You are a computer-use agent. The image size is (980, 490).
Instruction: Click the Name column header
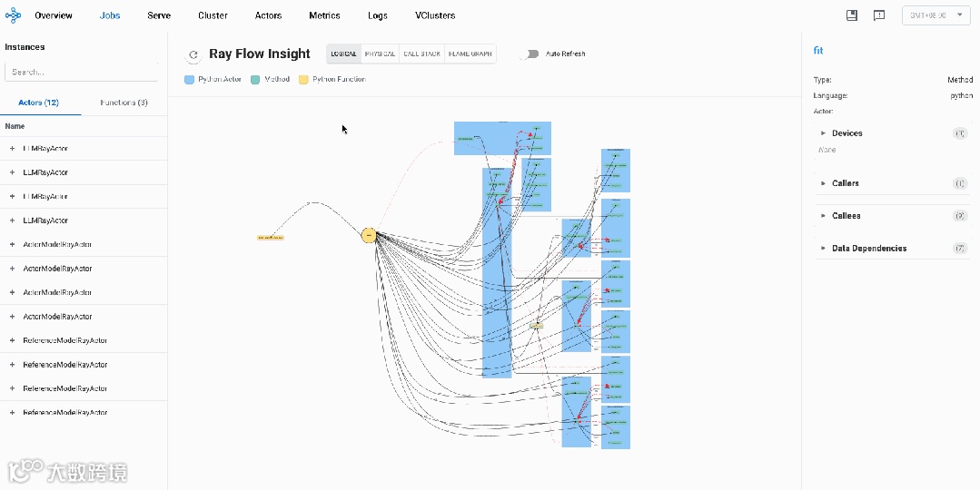[15, 126]
